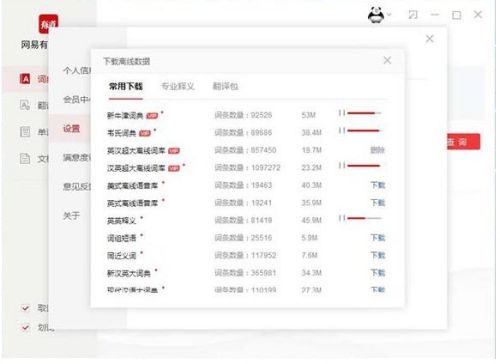Close the 下载离线数据 dialog

(x=387, y=61)
